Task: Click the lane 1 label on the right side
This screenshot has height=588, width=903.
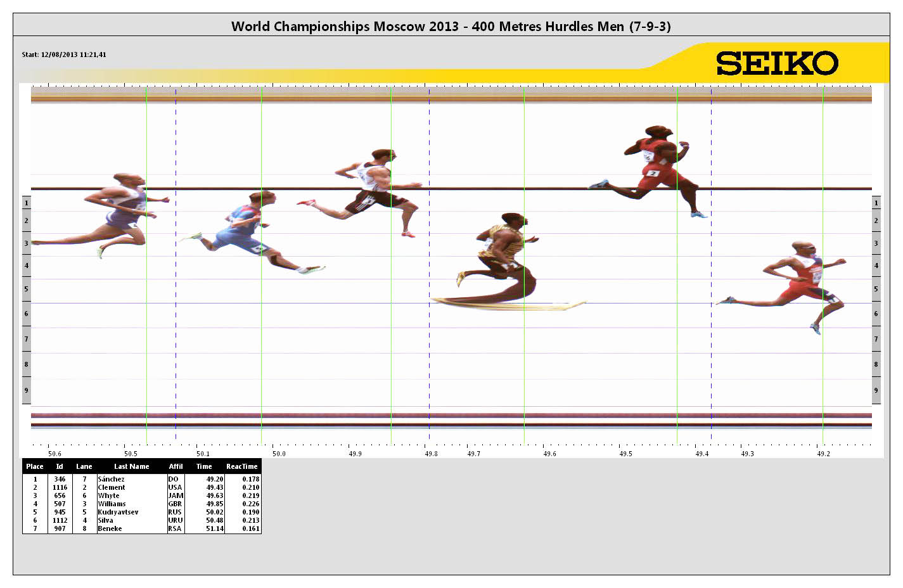Action: 876,203
